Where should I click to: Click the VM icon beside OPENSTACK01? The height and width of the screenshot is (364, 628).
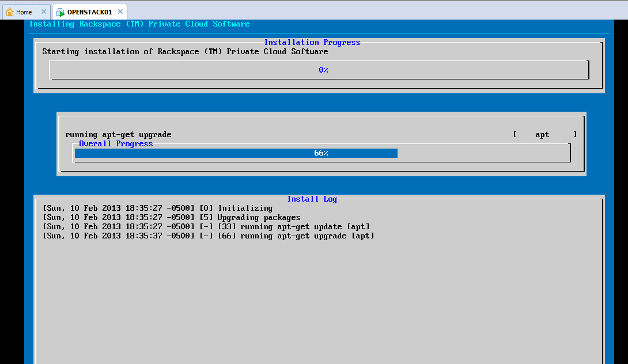(60, 12)
